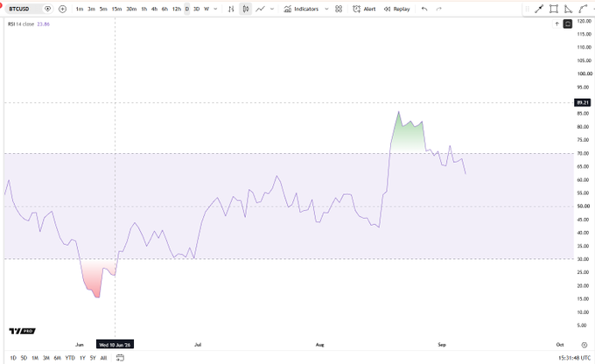Open indicator templates grid icon

tap(339, 9)
